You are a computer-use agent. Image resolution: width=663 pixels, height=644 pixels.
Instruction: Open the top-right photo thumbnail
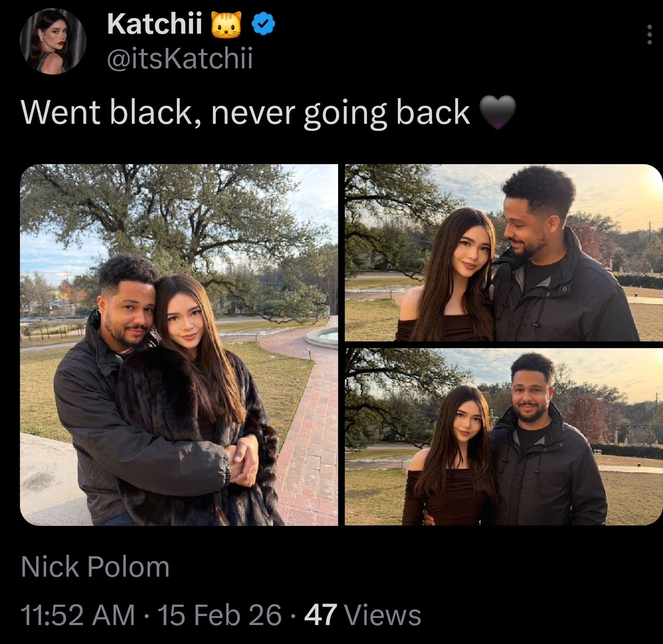[504, 252]
